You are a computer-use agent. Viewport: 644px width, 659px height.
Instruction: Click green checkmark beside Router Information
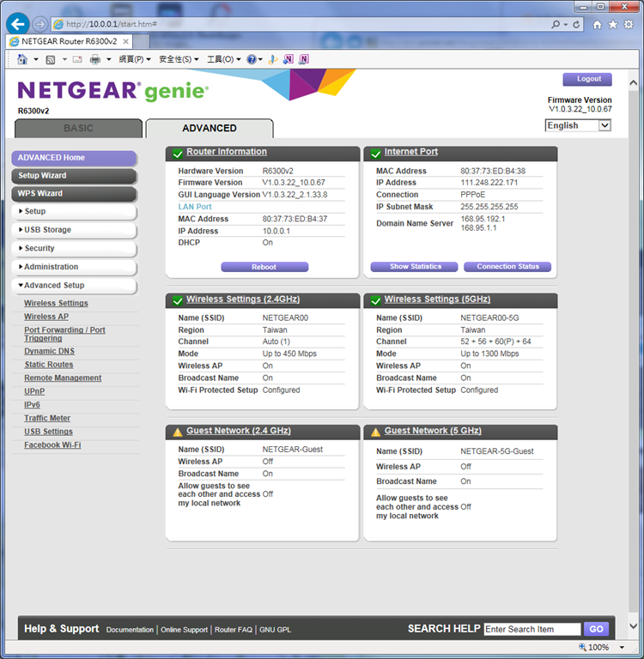tap(178, 154)
